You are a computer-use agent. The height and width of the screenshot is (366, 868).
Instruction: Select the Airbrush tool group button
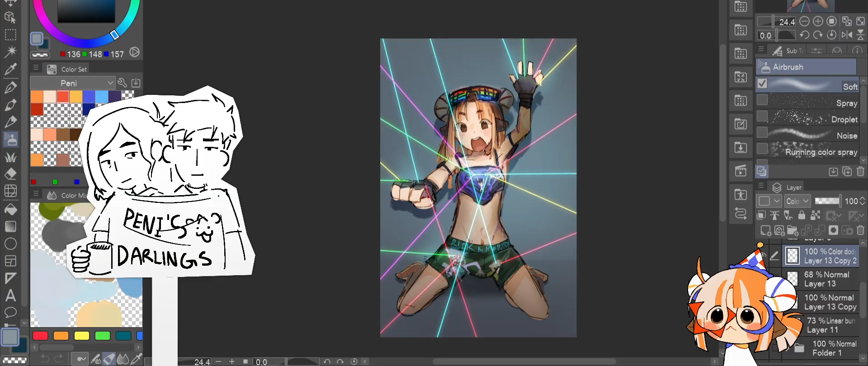click(806, 67)
